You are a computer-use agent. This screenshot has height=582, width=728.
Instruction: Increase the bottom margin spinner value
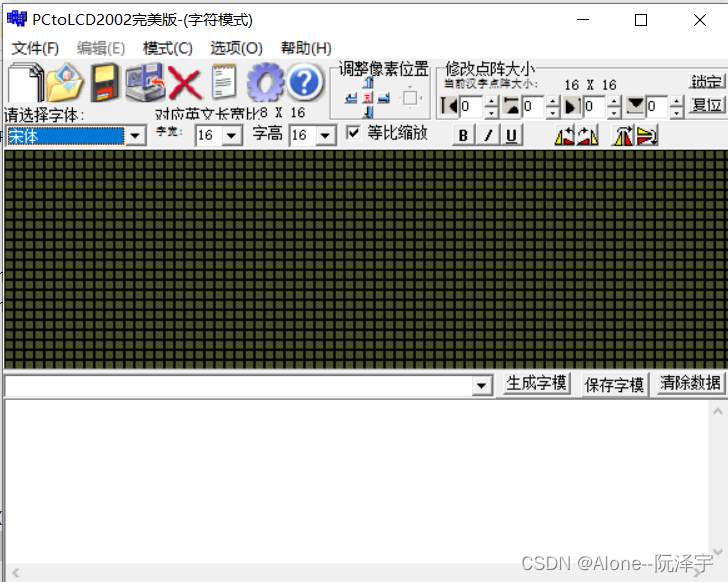676,101
